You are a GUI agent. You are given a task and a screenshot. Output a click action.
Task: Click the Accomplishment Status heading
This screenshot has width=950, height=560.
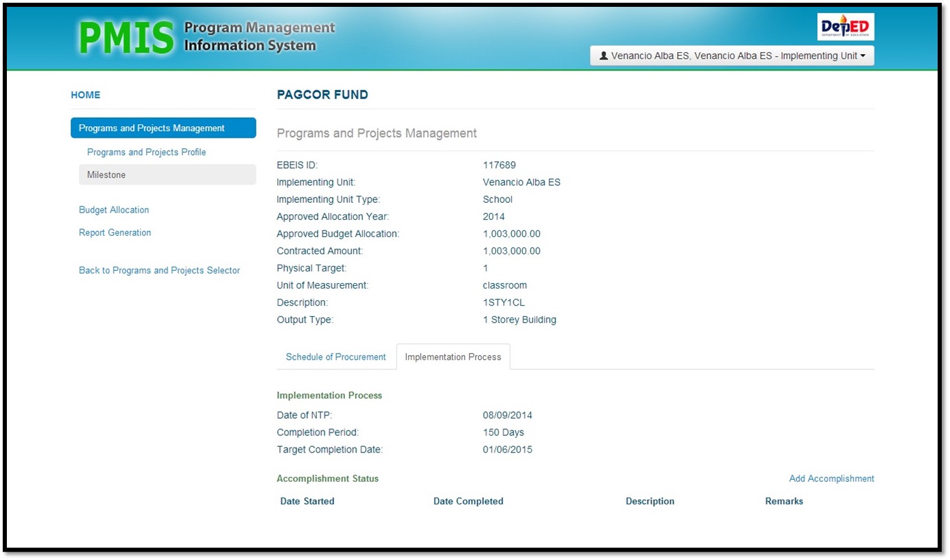[327, 478]
